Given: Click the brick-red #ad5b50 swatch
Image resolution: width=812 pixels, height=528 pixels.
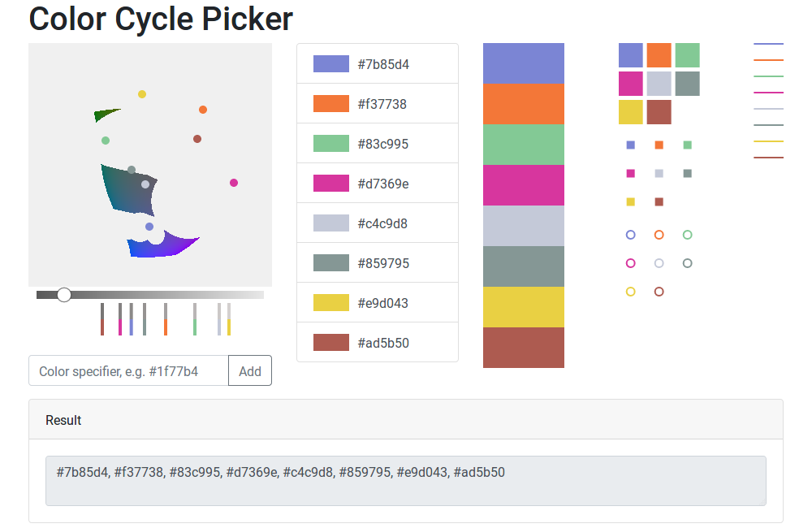Looking at the screenshot, I should click(x=378, y=342).
